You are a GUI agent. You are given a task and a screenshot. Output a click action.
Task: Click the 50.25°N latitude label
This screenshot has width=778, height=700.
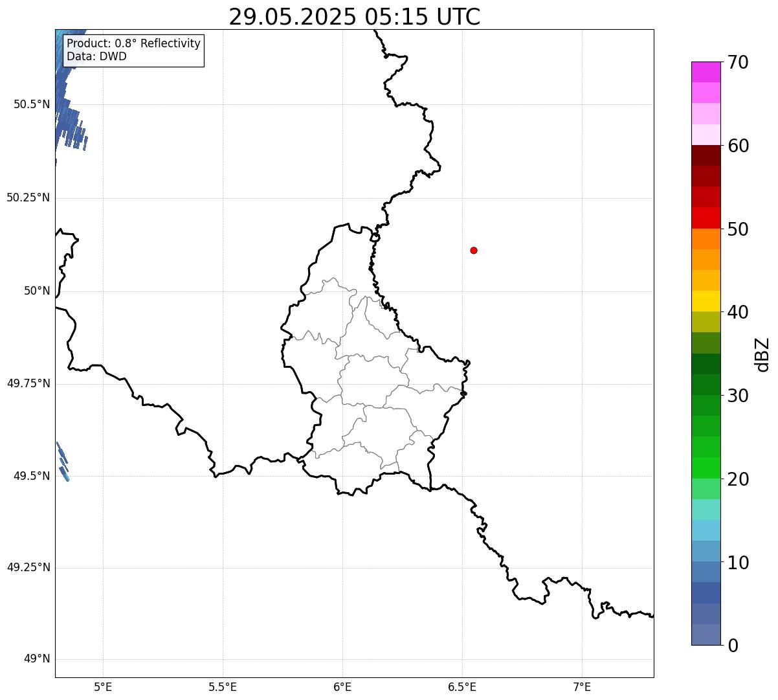click(x=28, y=198)
